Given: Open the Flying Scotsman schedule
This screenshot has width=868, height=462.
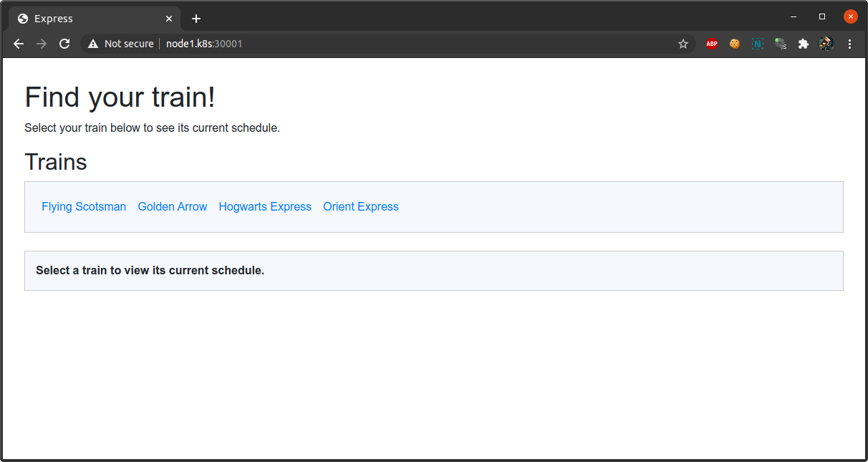Looking at the screenshot, I should tap(84, 206).
